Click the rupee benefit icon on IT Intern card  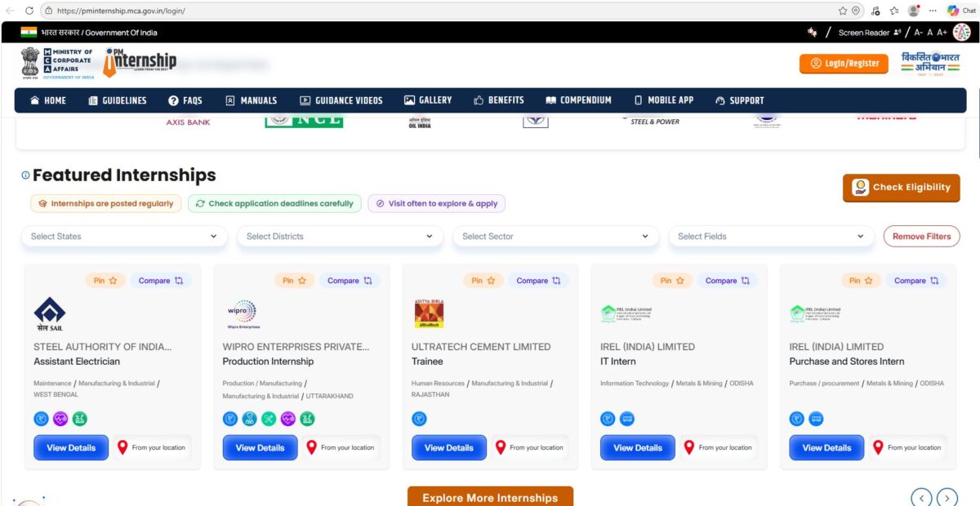tap(608, 419)
